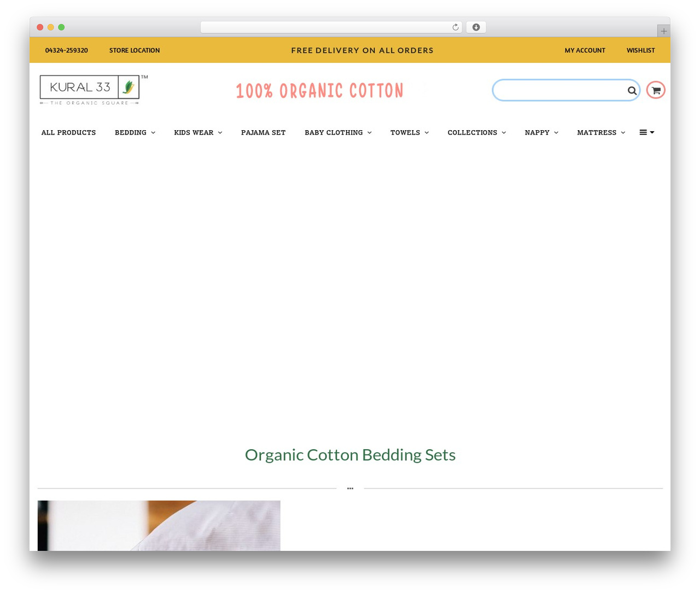Click the Kural 33 logo
The image size is (700, 593).
93,89
